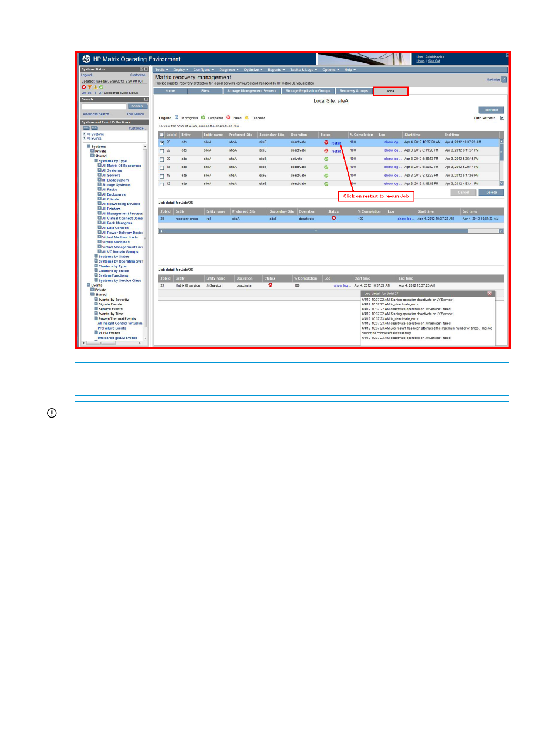
Task: Click the failed status icon for job 22
Action: pyautogui.click(x=326, y=150)
